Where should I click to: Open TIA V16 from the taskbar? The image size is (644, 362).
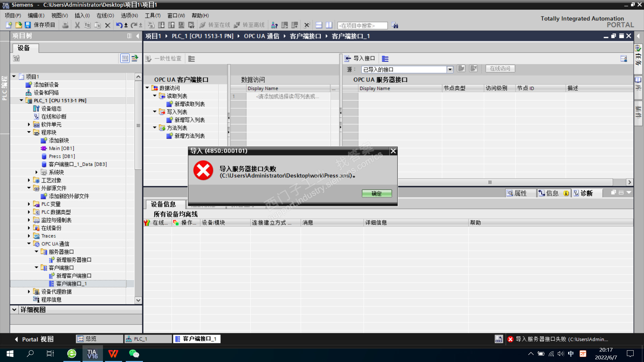92,354
